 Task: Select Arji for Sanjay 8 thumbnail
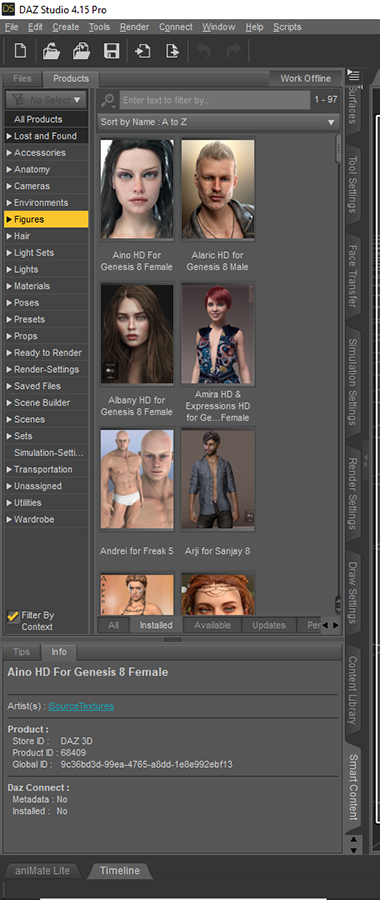(218, 479)
